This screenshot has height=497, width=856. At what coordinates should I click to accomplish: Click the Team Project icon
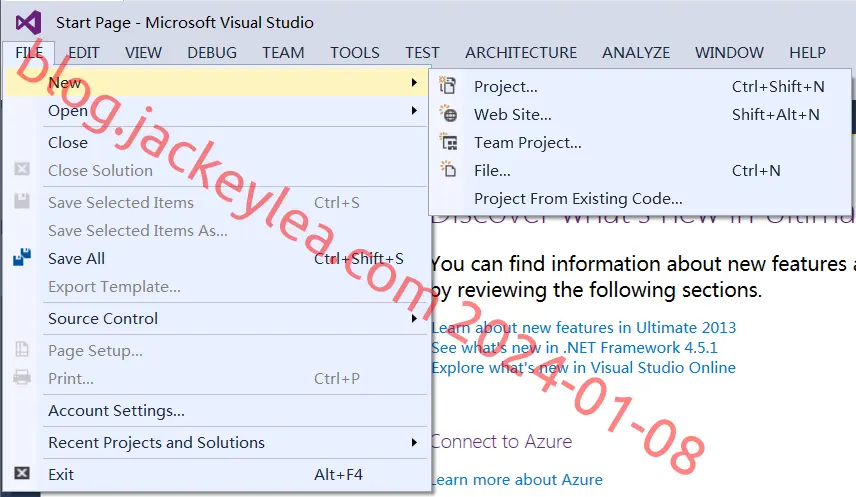pos(449,142)
